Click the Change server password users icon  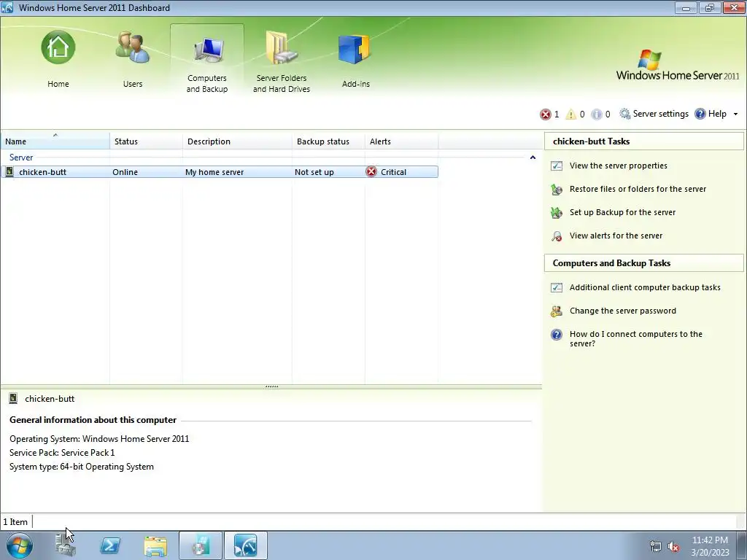coord(557,311)
